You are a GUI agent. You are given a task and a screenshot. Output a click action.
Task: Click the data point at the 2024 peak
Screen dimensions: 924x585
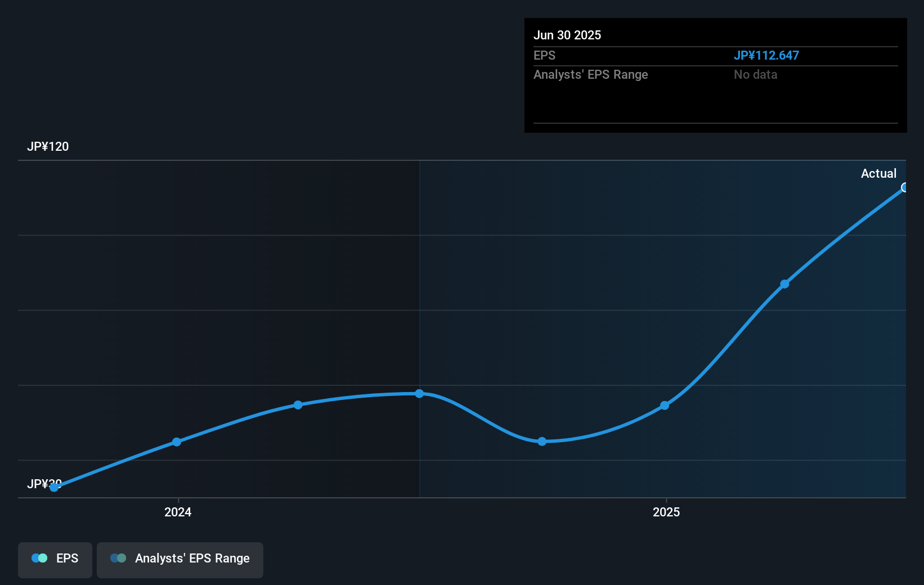click(419, 393)
